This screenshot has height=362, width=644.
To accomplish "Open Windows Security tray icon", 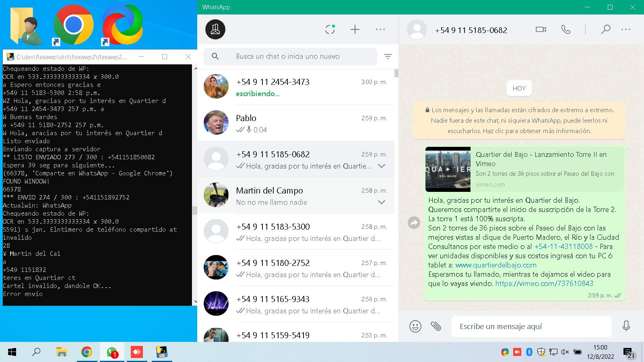I will (x=541, y=352).
